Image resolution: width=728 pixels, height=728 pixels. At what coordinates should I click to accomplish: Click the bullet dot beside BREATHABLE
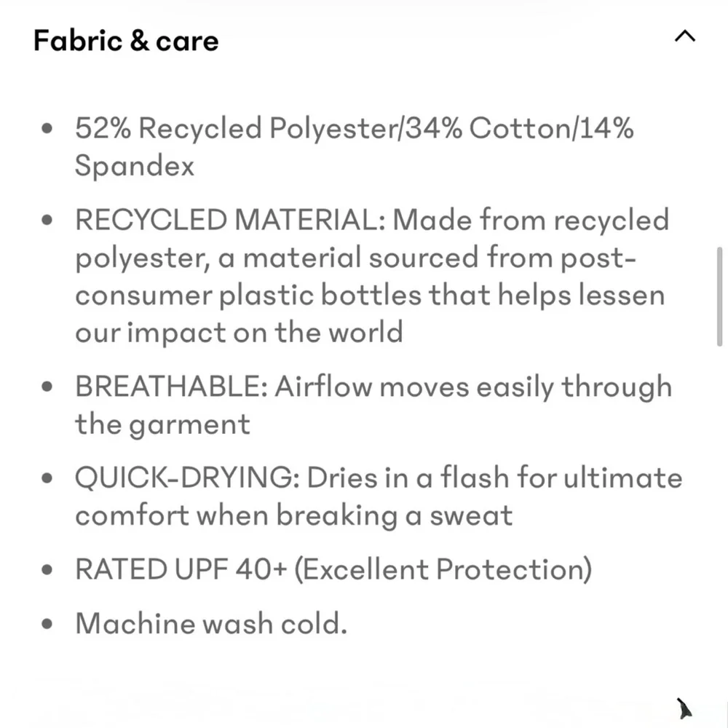(x=48, y=388)
